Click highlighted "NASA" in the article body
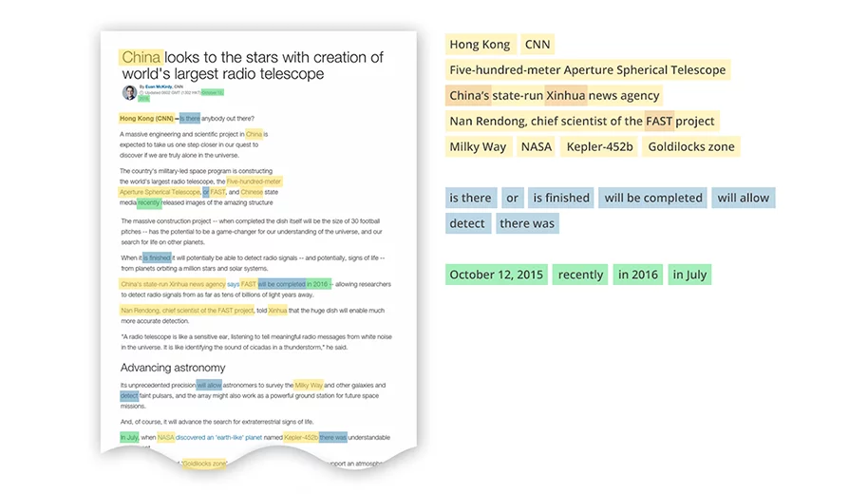The image size is (868, 494). click(x=166, y=438)
